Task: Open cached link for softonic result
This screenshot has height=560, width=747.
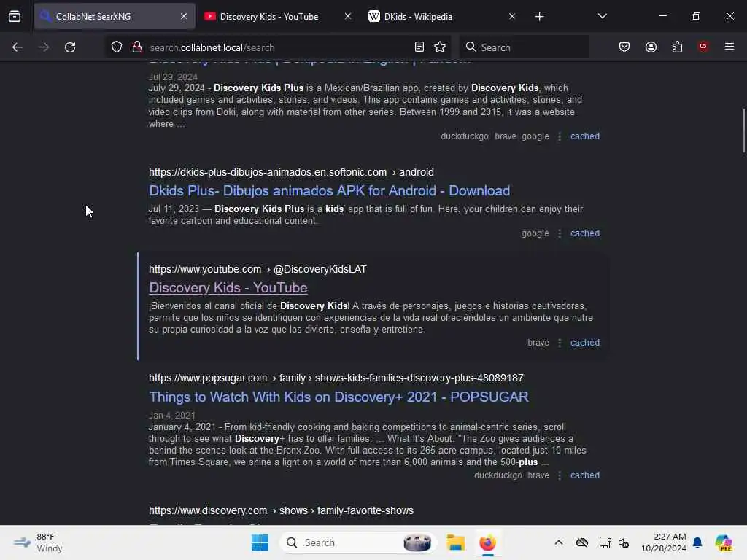Action: [585, 233]
